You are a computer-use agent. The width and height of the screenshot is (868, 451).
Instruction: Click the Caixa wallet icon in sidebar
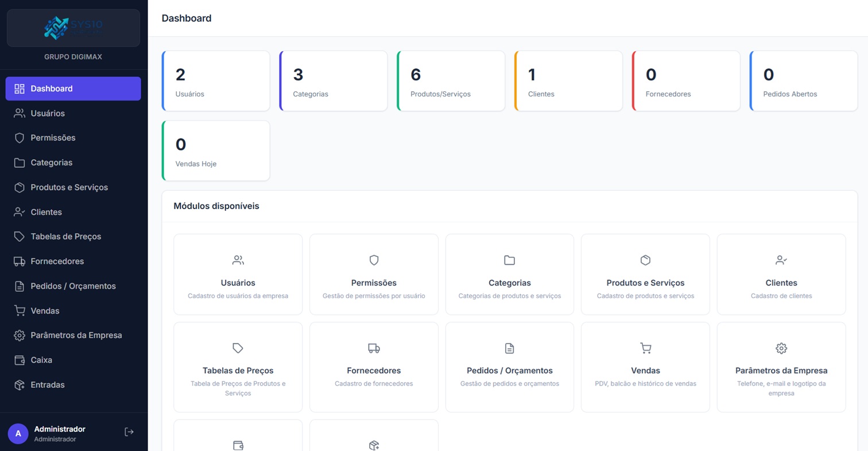click(20, 360)
